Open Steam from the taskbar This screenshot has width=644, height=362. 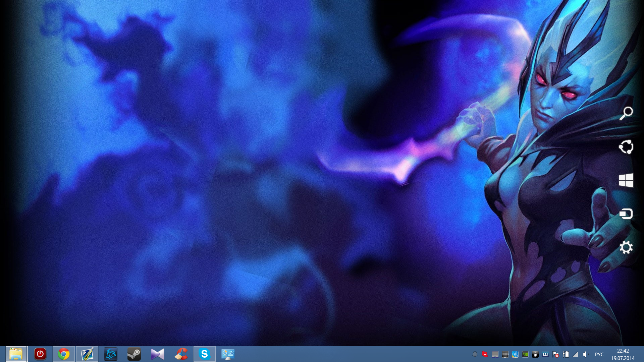pyautogui.click(x=134, y=354)
